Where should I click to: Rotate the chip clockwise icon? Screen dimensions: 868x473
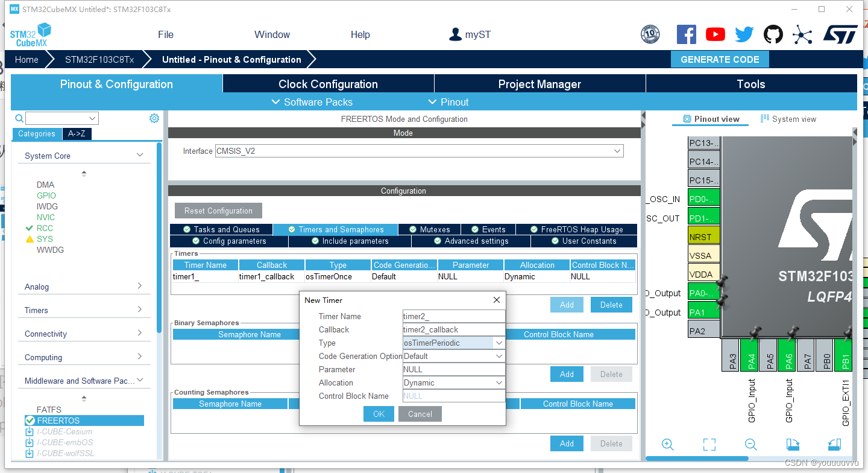coord(793,445)
